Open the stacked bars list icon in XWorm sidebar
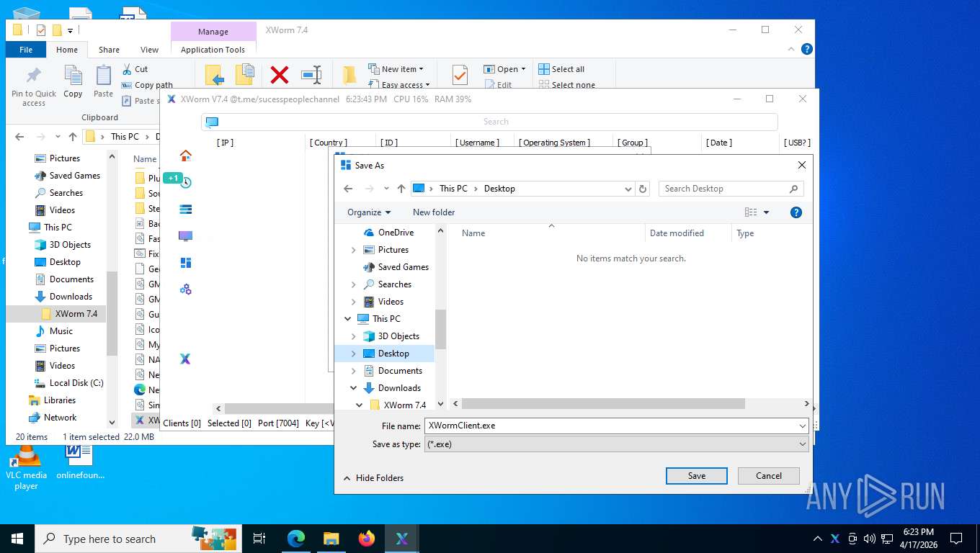 click(x=185, y=209)
